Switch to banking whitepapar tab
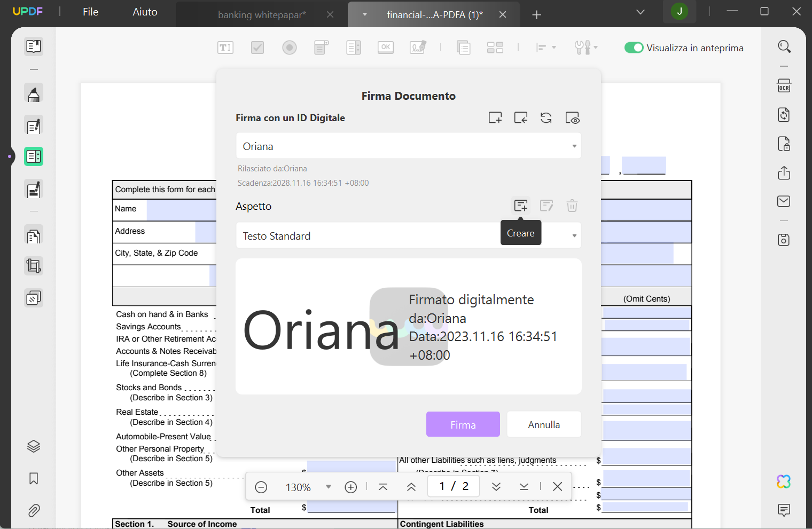This screenshot has width=812, height=529. (262, 15)
